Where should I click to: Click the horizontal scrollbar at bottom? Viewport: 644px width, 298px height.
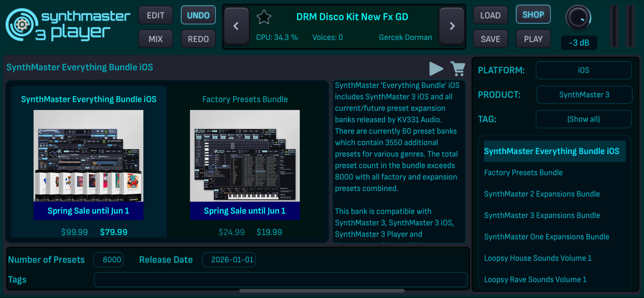(322, 291)
